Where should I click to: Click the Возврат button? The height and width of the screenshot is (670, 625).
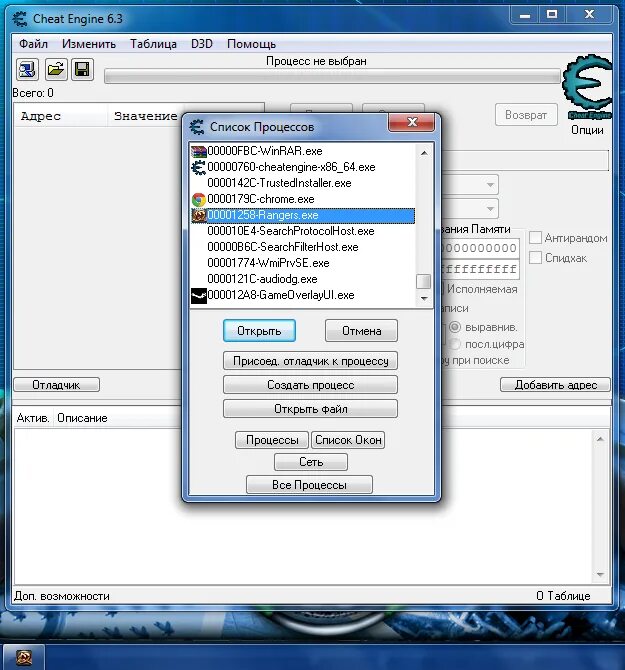click(x=526, y=115)
